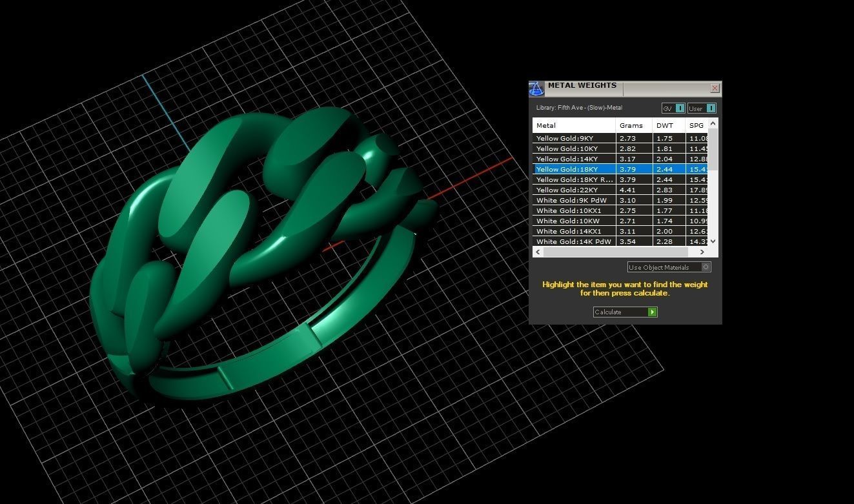The height and width of the screenshot is (504, 854).
Task: Select the Yellow Gold:22KY row
Action: (x=620, y=190)
